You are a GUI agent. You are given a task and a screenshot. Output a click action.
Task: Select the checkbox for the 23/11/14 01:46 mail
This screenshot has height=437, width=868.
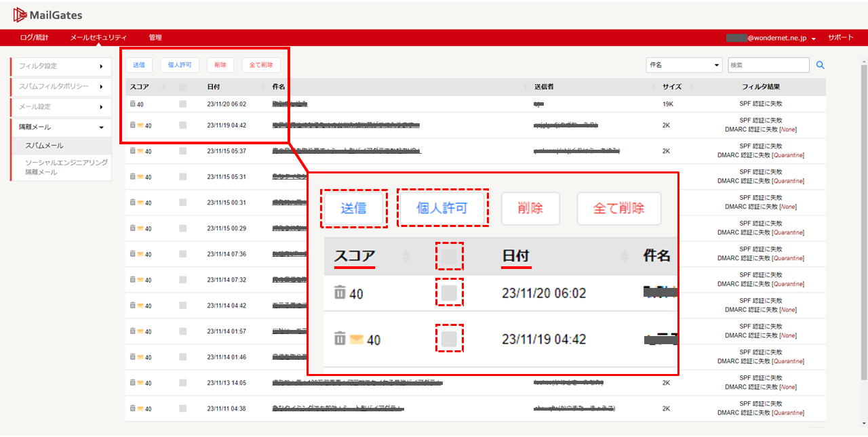tap(183, 357)
